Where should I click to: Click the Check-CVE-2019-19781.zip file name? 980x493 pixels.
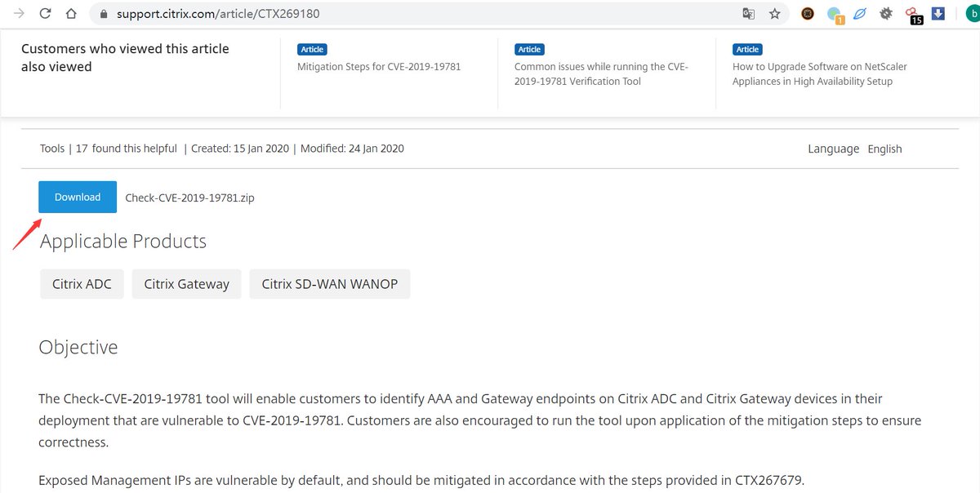189,198
